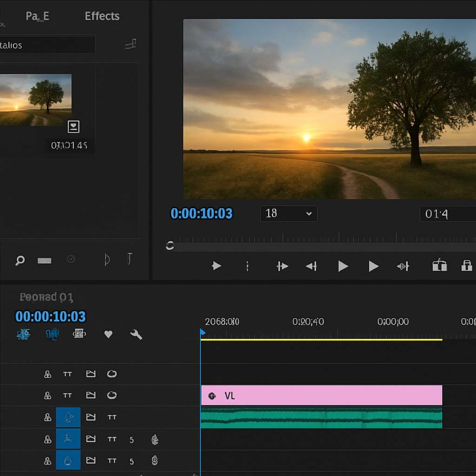The width and height of the screenshot is (476, 476).
Task: Toggle the lock on the topmost video track
Action: (47, 374)
